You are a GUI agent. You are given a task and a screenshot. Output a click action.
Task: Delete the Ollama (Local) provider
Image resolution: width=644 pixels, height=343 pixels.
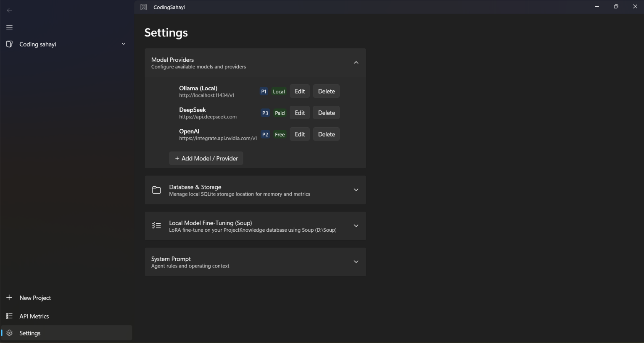pos(326,92)
